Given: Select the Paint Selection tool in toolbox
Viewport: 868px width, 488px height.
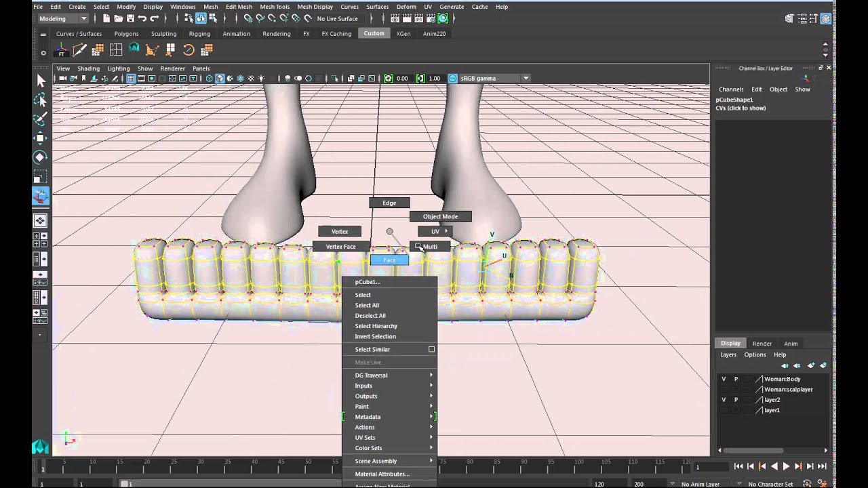Looking at the screenshot, I should coord(40,119).
